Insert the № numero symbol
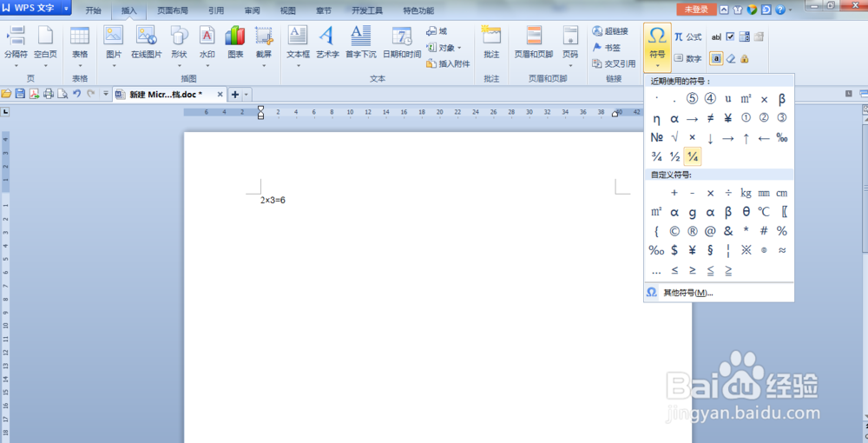 [x=656, y=137]
